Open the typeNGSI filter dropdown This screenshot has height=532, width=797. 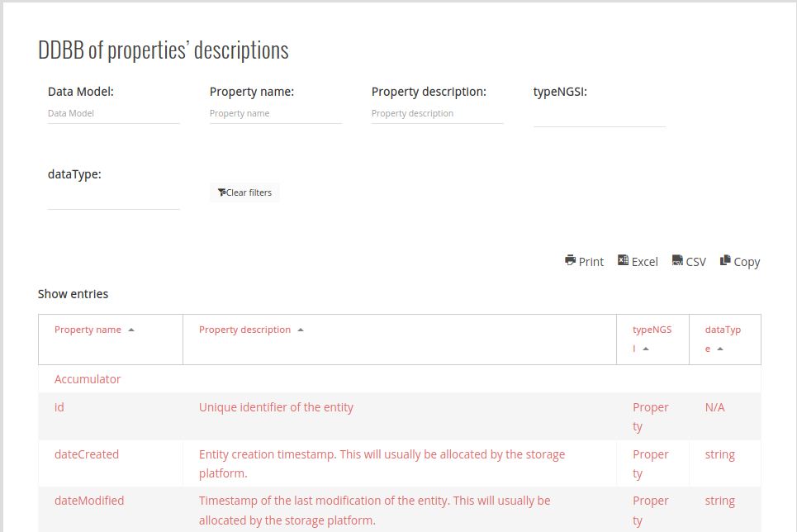(x=599, y=116)
